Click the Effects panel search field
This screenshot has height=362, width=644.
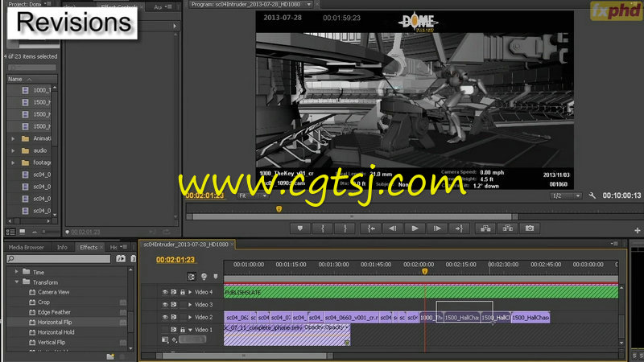(58, 258)
